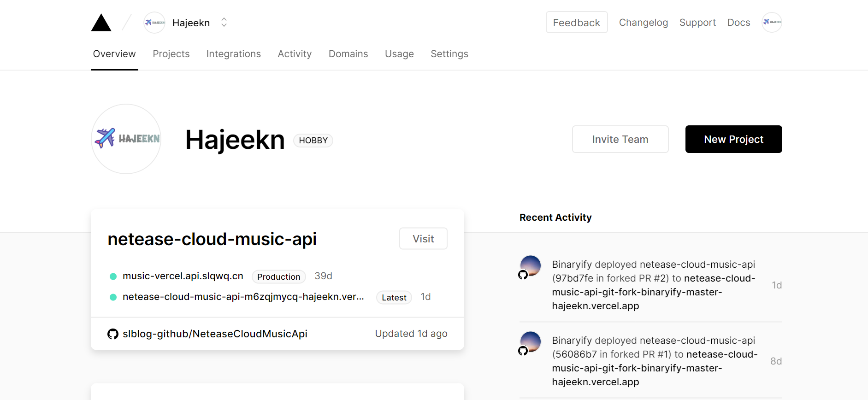This screenshot has height=400, width=868.
Task: Click the New Project button
Action: 733,139
